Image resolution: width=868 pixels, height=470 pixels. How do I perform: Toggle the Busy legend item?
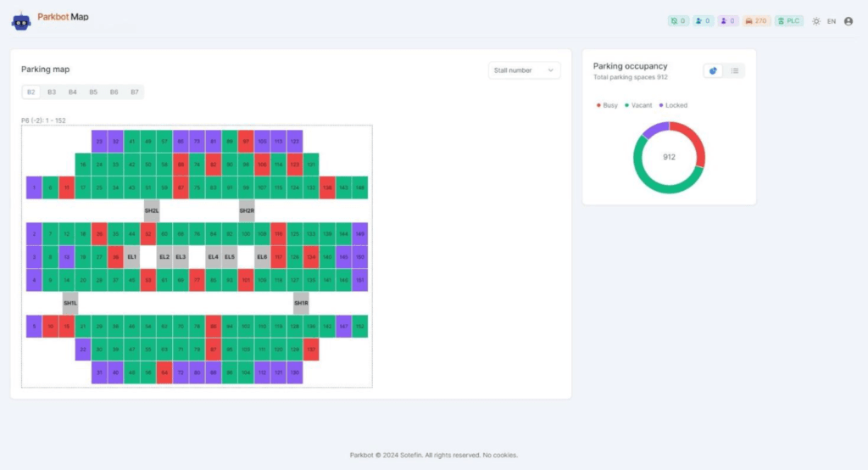coord(607,105)
